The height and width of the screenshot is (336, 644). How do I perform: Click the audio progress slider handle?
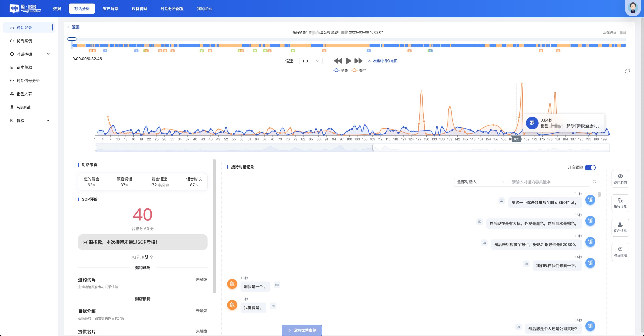pos(72,39)
